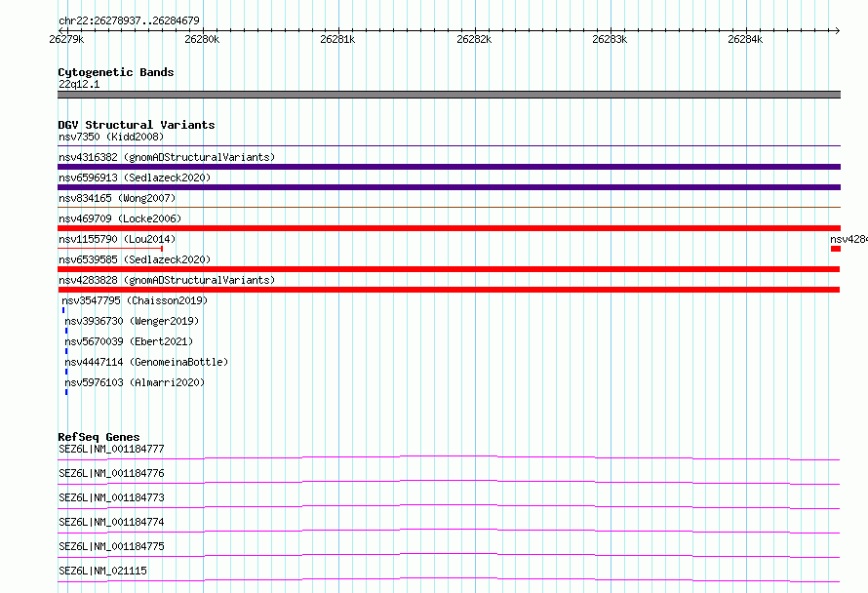
Task: Click the short red line under nsv1155790
Action: pos(110,249)
